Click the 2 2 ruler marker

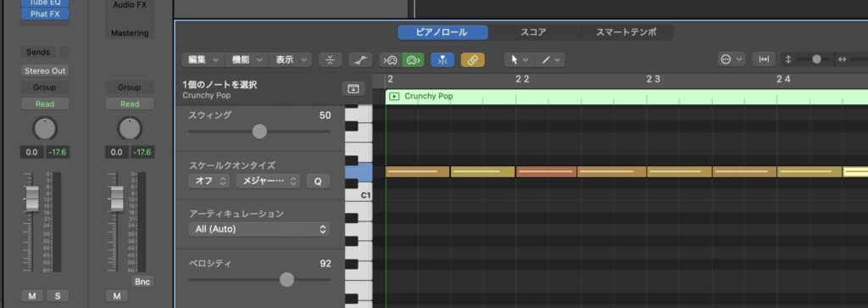(522, 79)
